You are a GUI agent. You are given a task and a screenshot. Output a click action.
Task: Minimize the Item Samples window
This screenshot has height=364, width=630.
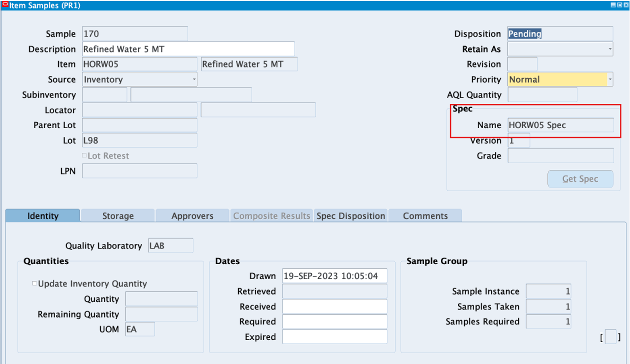coord(613,5)
